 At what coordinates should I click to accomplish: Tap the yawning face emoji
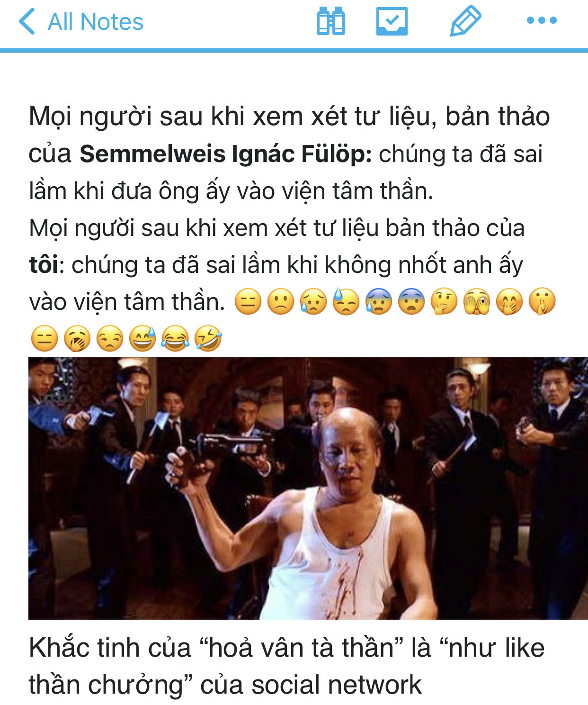click(x=77, y=339)
